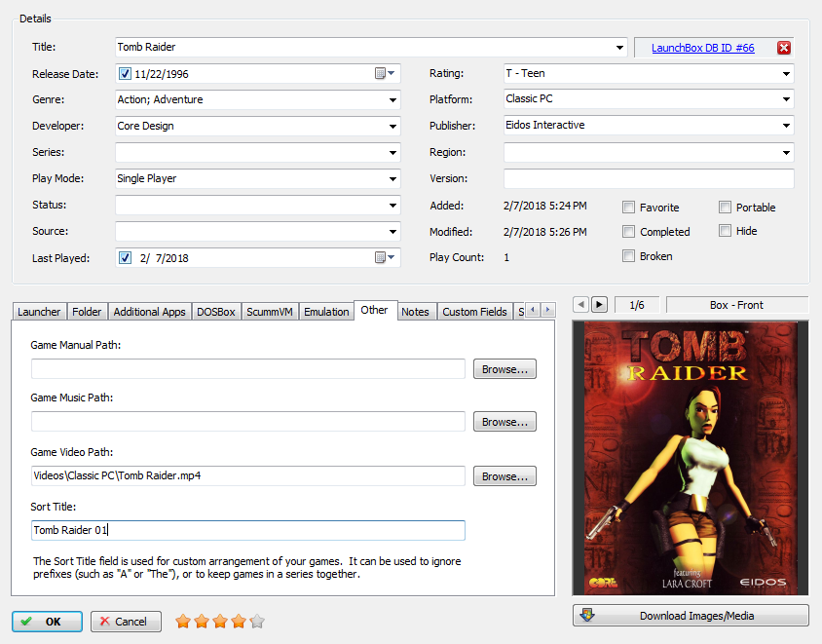Go to the Emulation tab

pyautogui.click(x=326, y=312)
